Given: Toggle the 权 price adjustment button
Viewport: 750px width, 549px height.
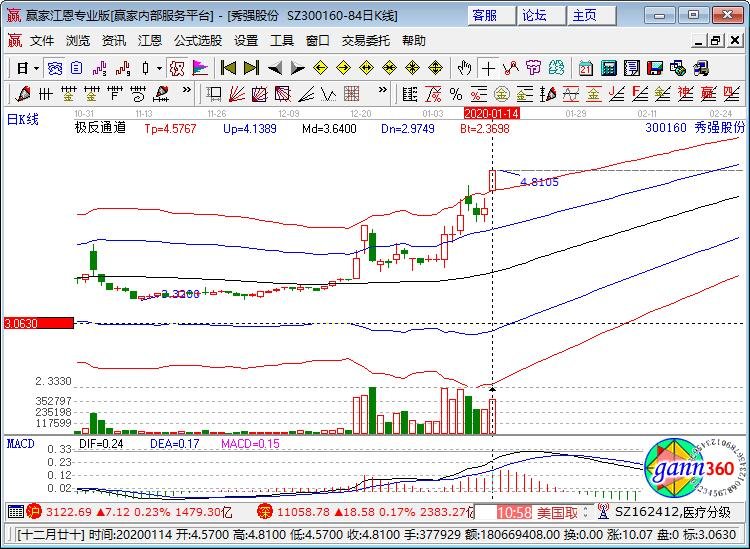Looking at the screenshot, I should click(176, 68).
